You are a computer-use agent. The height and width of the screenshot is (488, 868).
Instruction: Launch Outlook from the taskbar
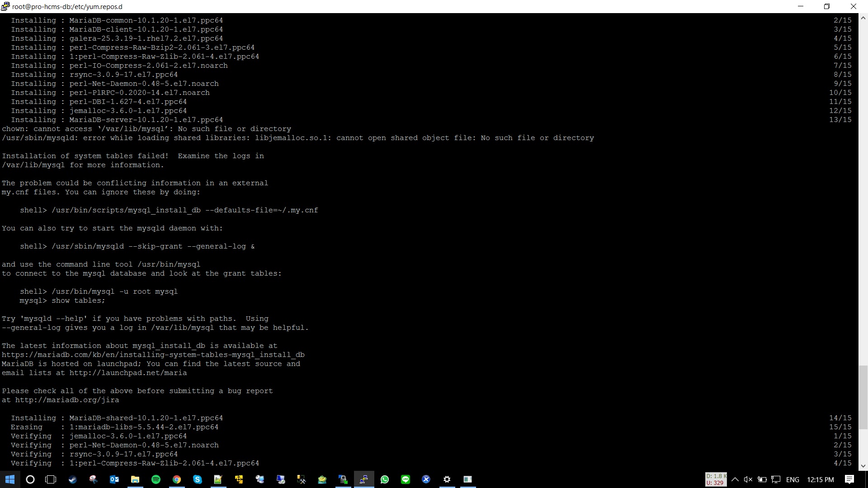[114, 479]
